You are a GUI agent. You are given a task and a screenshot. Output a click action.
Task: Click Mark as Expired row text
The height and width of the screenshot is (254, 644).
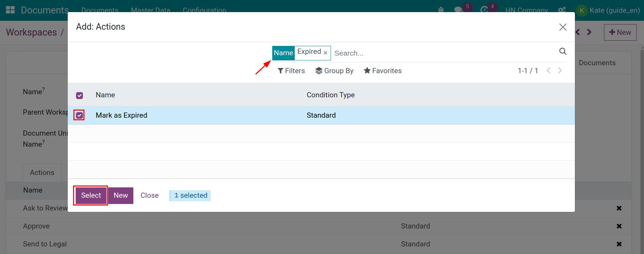pyautogui.click(x=121, y=115)
